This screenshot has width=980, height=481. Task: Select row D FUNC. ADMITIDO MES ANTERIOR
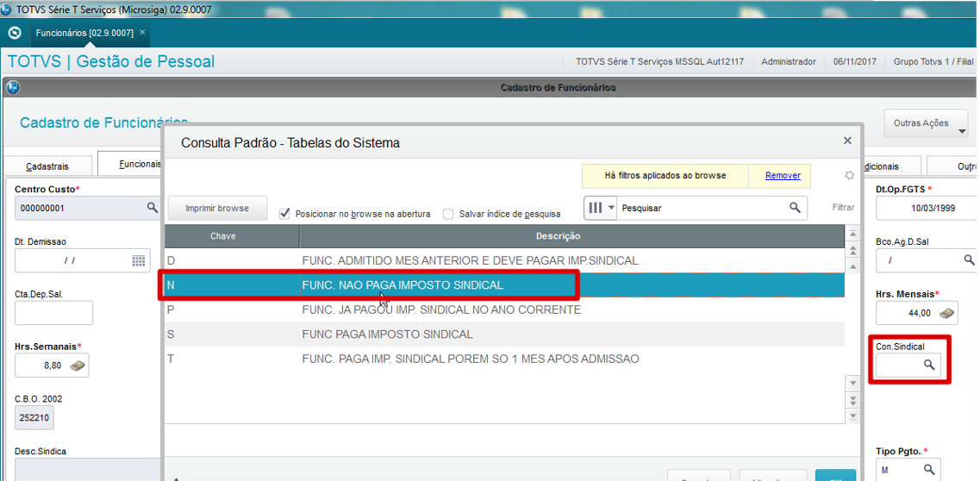tap(504, 260)
